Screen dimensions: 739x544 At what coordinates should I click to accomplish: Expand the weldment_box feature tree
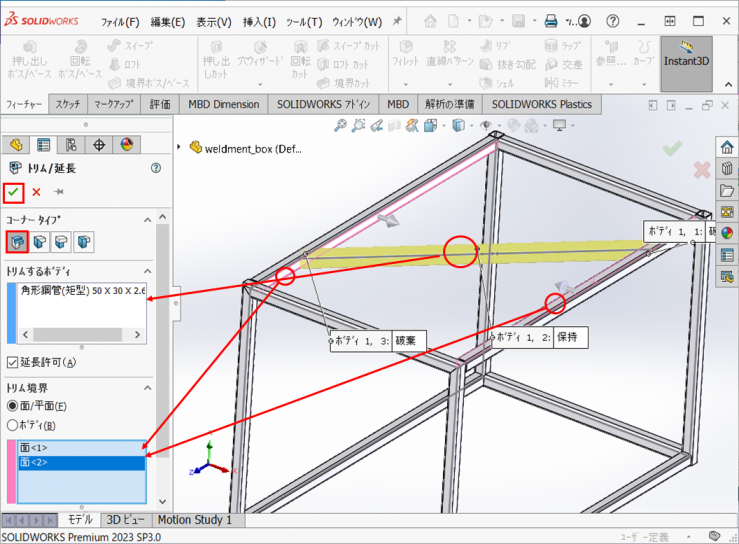tap(180, 146)
